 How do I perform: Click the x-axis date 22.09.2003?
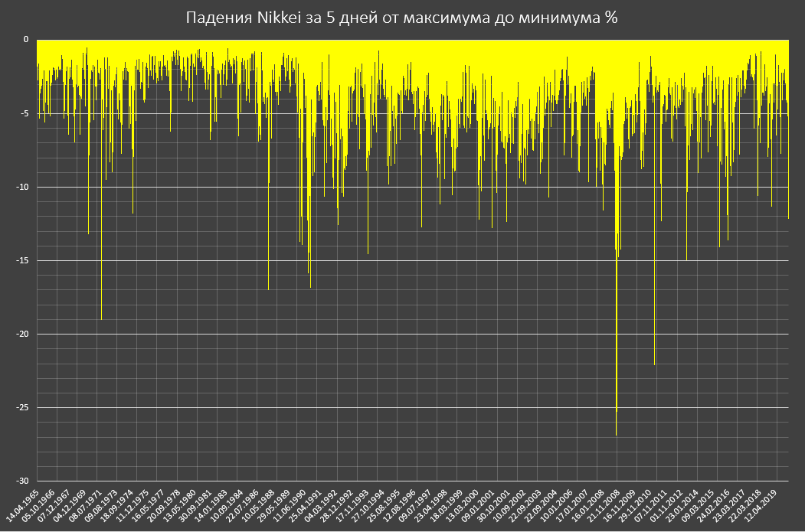[x=524, y=506]
